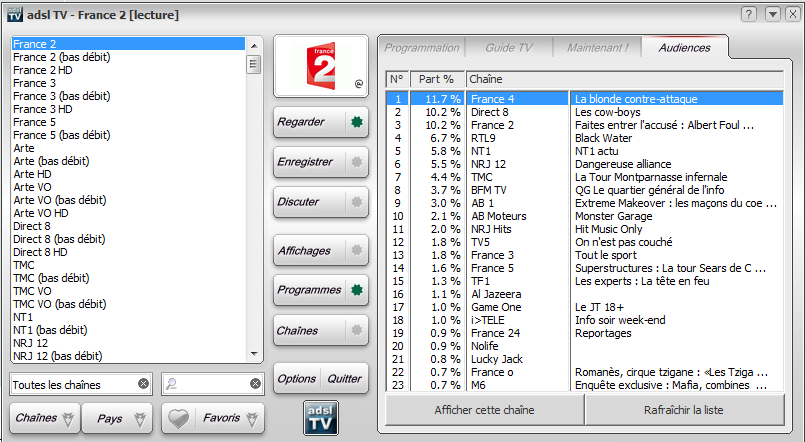Clear the Toutes les chaînes filter
Viewport: 805px width, 442px height.
[x=143, y=384]
